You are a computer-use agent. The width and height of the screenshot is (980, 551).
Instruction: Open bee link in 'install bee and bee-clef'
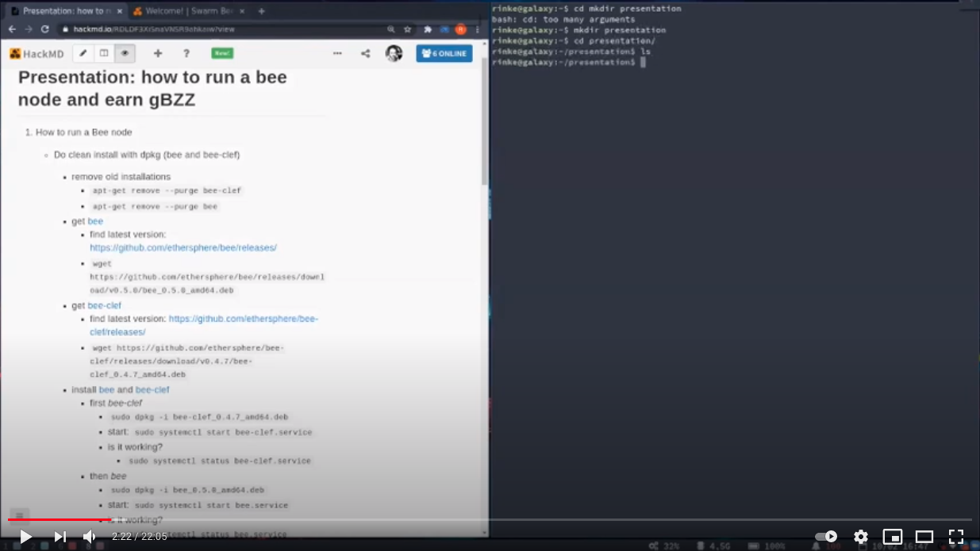106,390
